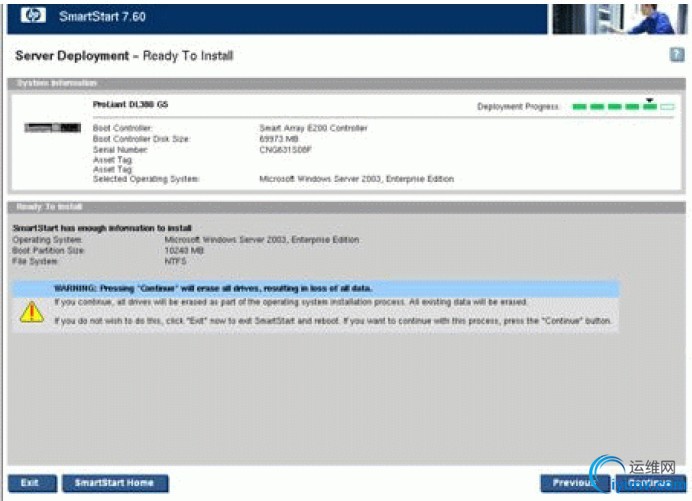Click the Exit button
The width and height of the screenshot is (692, 501).
32,483
